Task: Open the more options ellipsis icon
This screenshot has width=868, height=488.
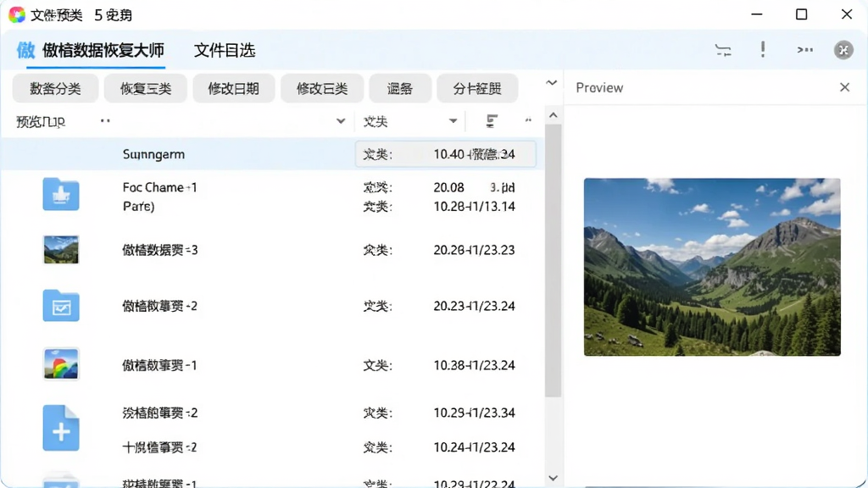Action: (805, 50)
